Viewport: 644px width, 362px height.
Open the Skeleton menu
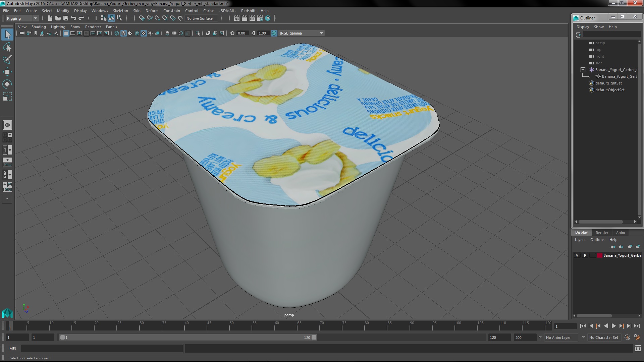coord(120,11)
